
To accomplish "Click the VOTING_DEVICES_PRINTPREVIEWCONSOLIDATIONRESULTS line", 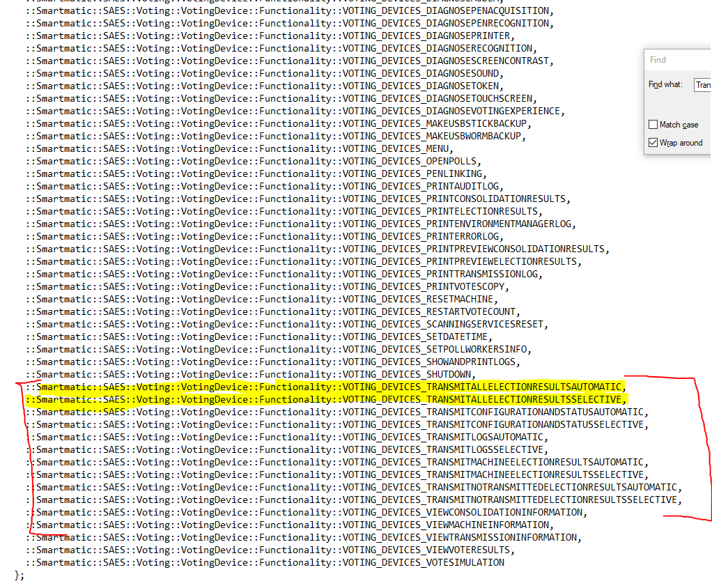I will [318, 249].
